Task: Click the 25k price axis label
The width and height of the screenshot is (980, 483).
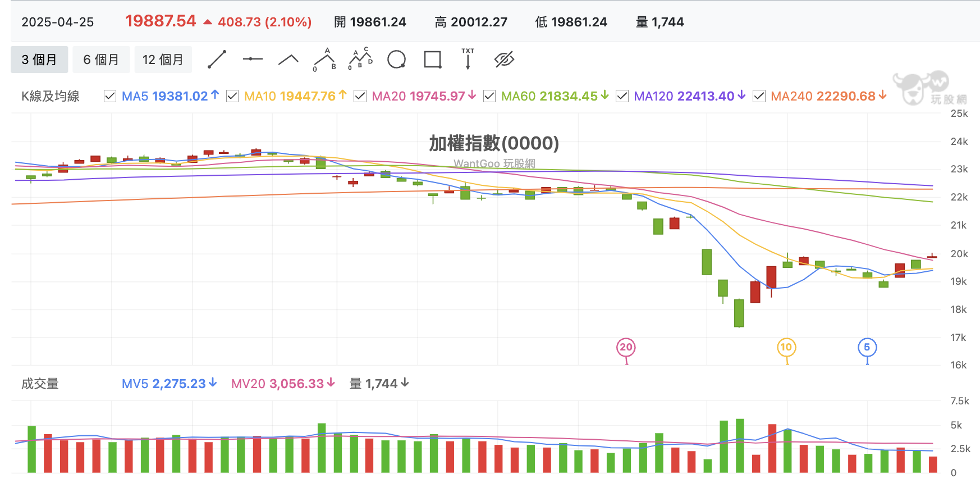Action: pos(959,113)
